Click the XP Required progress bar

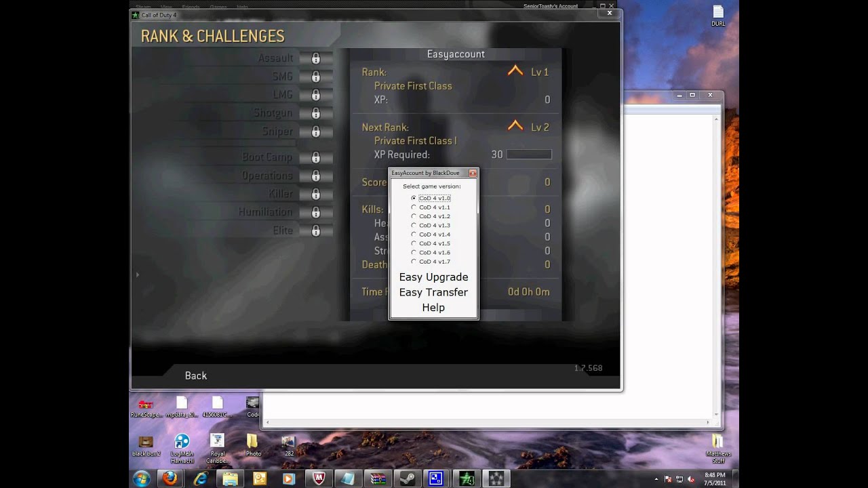coord(529,155)
